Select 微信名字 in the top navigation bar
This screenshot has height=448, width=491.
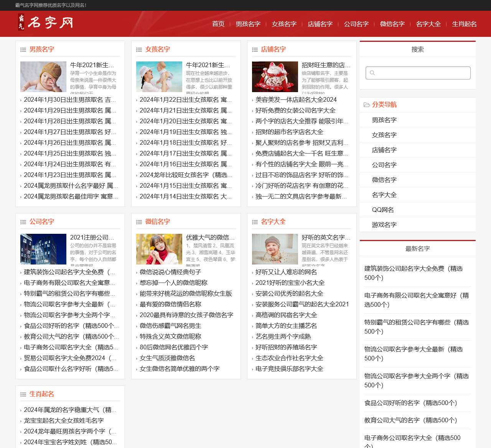[392, 24]
